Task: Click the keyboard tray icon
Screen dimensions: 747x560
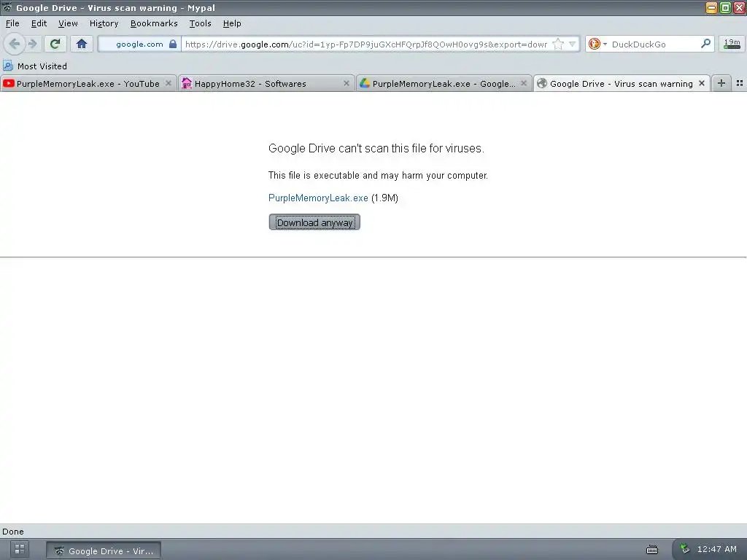Action: click(x=652, y=550)
